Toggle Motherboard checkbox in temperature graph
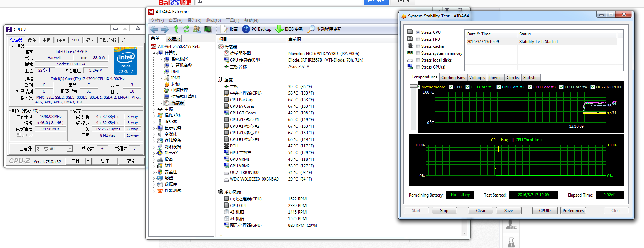The width and height of the screenshot is (644, 248). pos(419,87)
